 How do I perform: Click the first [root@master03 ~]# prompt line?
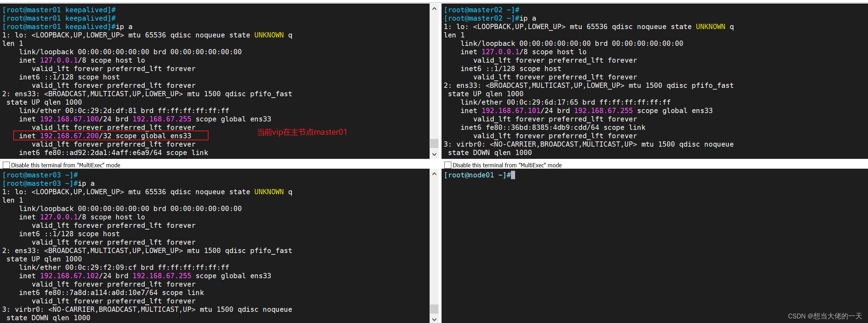pos(40,175)
